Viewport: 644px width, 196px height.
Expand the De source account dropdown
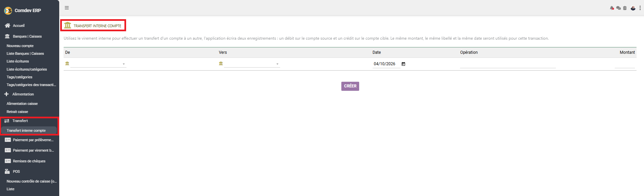click(x=98, y=64)
